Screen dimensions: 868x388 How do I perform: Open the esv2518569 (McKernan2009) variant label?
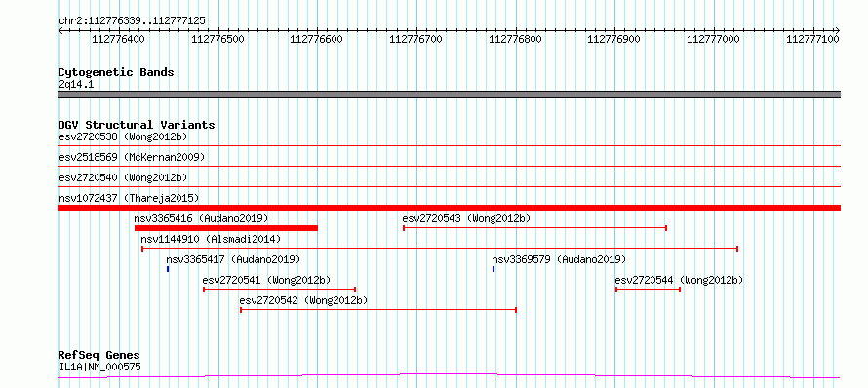pyautogui.click(x=132, y=157)
